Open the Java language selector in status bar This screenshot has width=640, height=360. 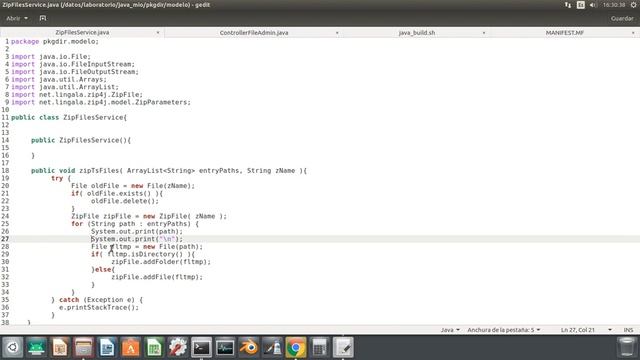[450, 330]
